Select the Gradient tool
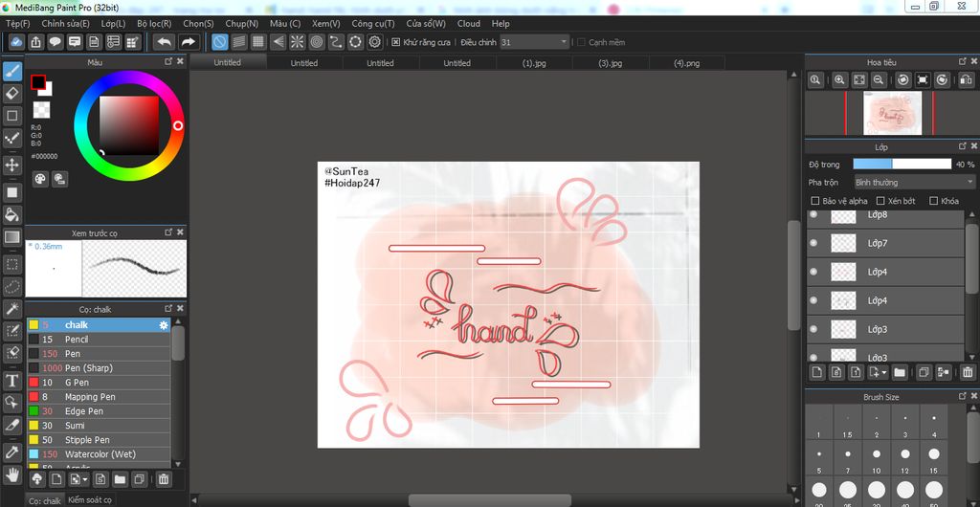This screenshot has width=980, height=507. [11, 236]
